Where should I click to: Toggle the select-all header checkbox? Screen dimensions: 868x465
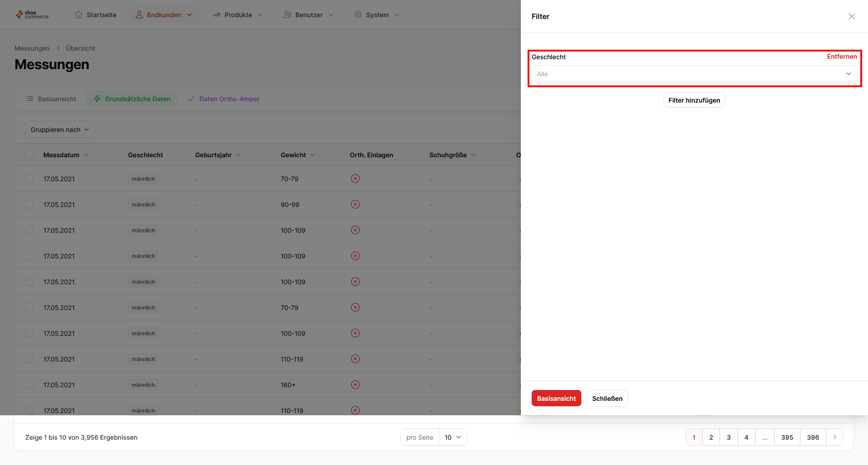pos(29,155)
